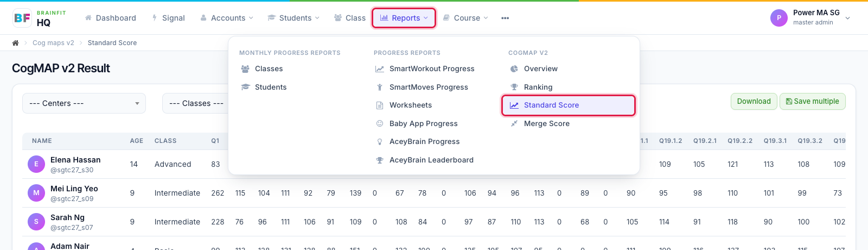
Task: Open the Signal menu item
Action: point(168,18)
